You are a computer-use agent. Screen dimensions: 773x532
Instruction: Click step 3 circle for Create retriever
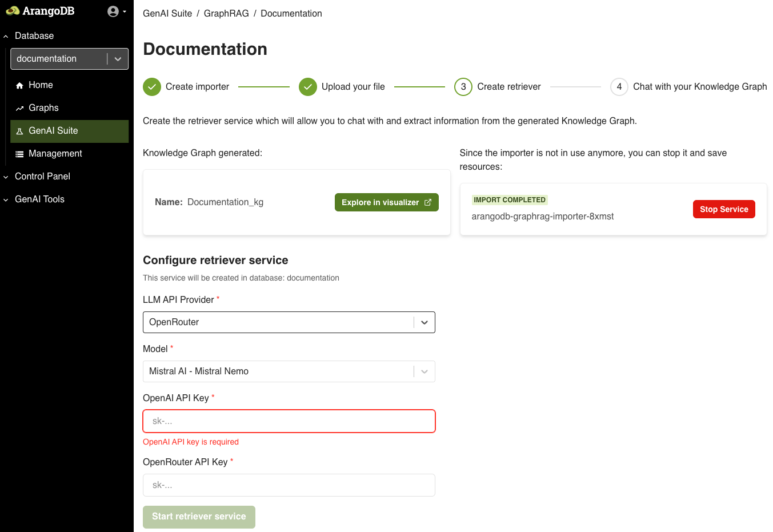[x=463, y=87]
